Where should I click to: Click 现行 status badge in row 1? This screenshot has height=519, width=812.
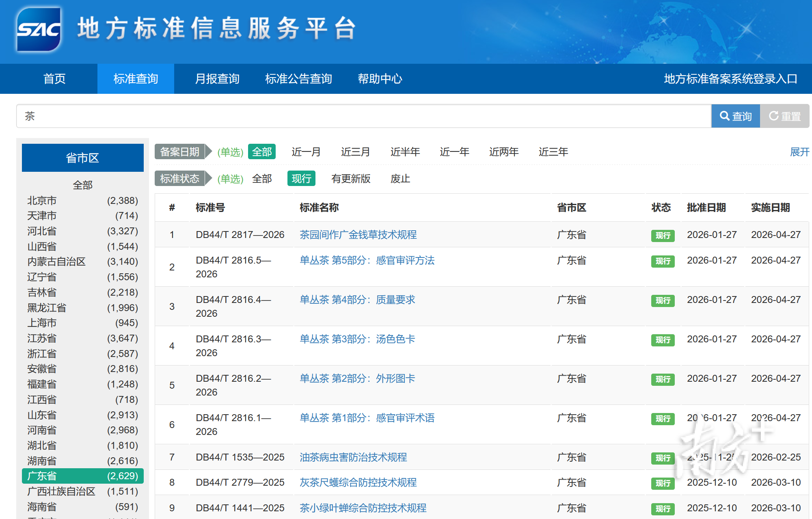663,236
